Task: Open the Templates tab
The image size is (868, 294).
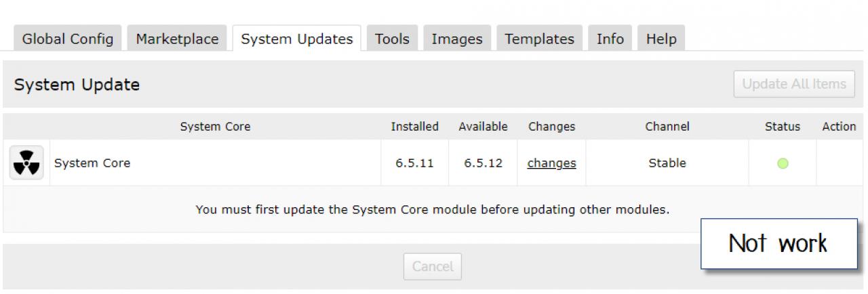Action: click(x=539, y=39)
